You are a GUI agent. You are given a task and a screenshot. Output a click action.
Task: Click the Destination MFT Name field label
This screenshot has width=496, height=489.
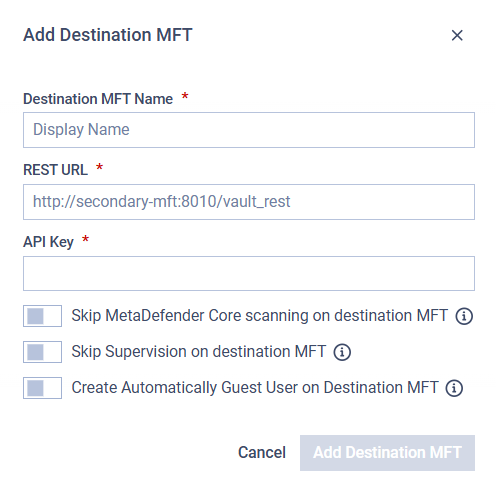(98, 99)
